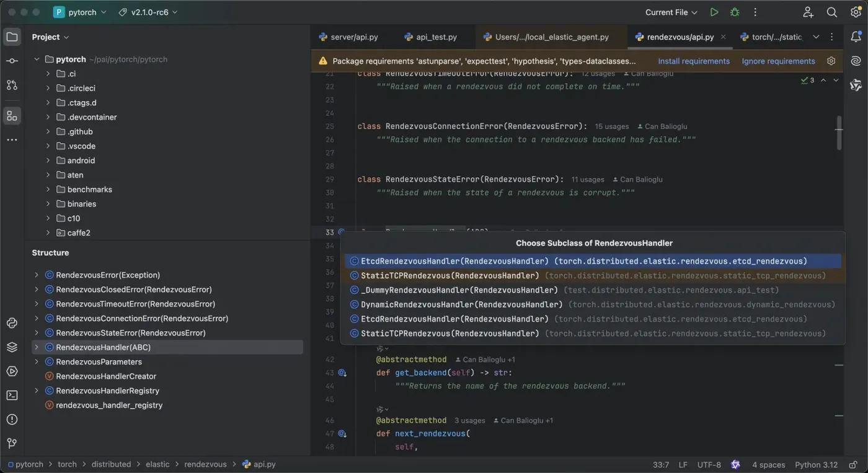
Task: Go to next highlighted problem down arrow
Action: click(836, 80)
